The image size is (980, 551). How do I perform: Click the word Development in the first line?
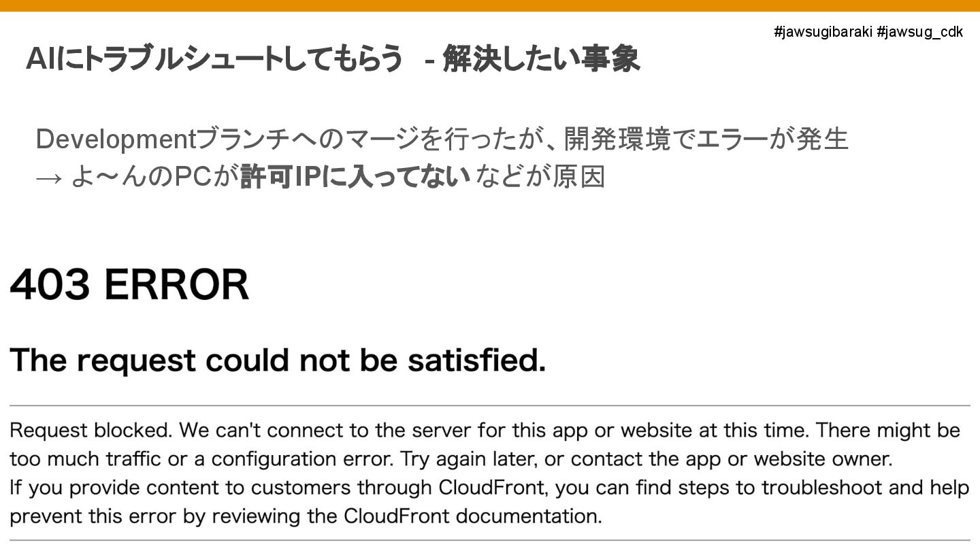tap(116, 139)
